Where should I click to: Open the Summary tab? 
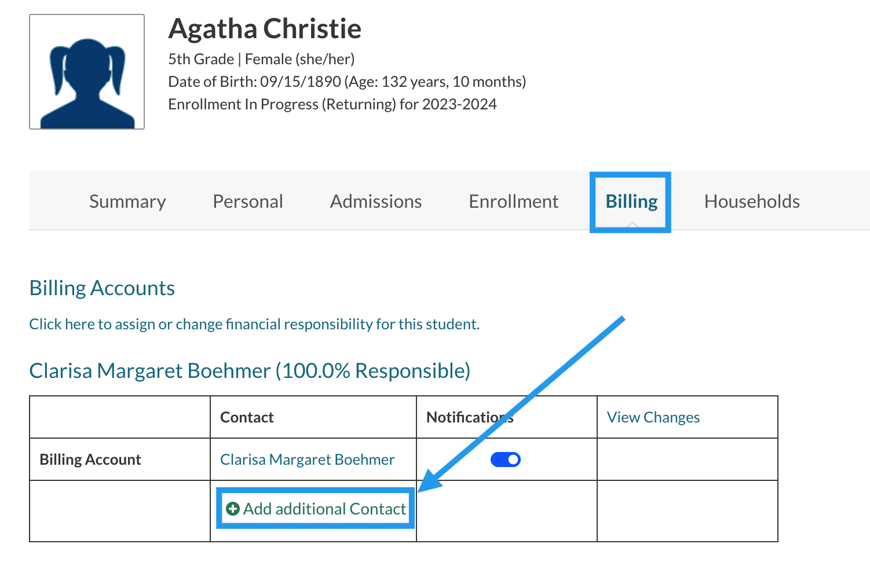click(x=127, y=201)
